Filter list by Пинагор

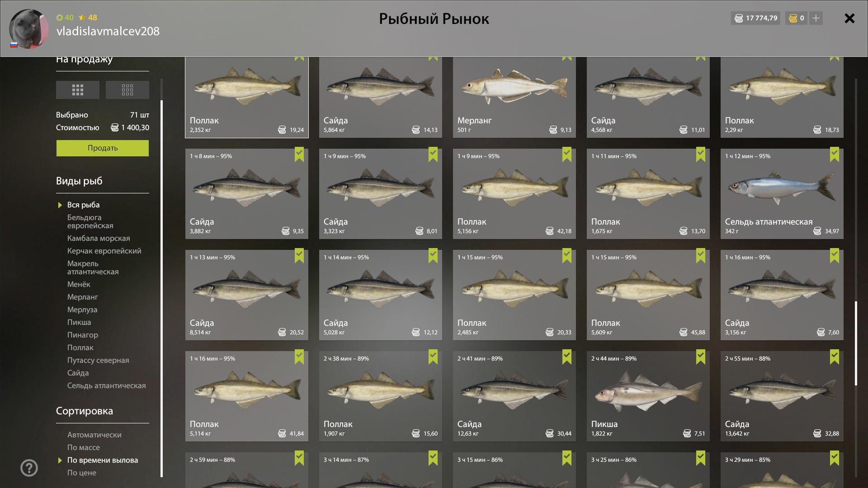pos(83,335)
